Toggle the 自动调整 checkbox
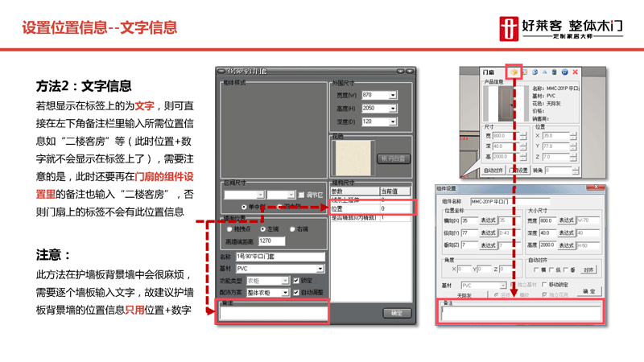Image resolution: width=644 pixels, height=362 pixels. point(296,293)
